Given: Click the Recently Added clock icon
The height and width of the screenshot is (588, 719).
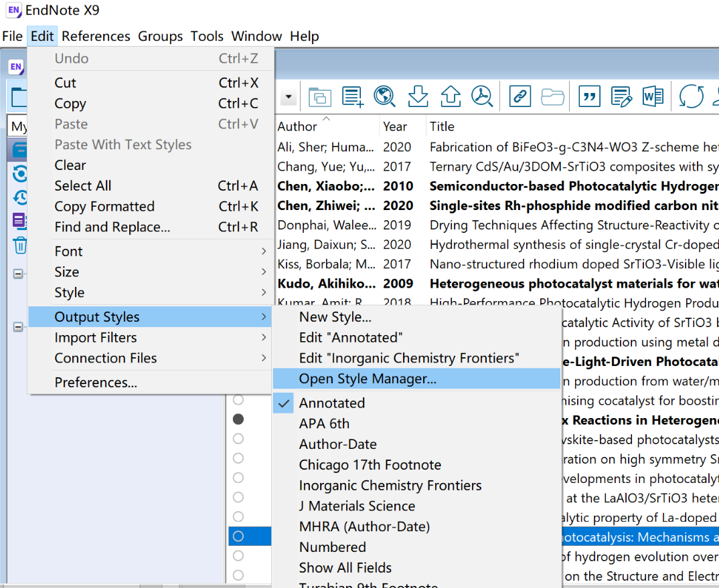Looking at the screenshot, I should pos(19,197).
